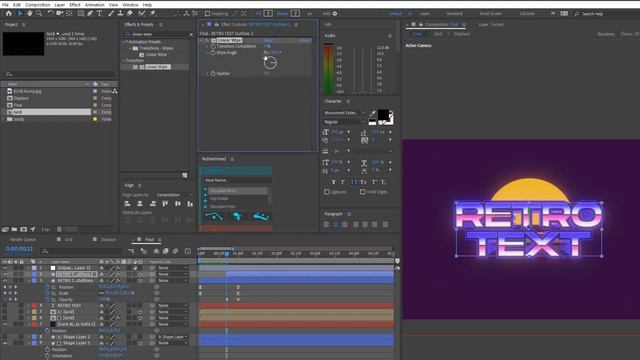The height and width of the screenshot is (360, 640).
Task: Select the Brush tool
Action: (x=111, y=13)
